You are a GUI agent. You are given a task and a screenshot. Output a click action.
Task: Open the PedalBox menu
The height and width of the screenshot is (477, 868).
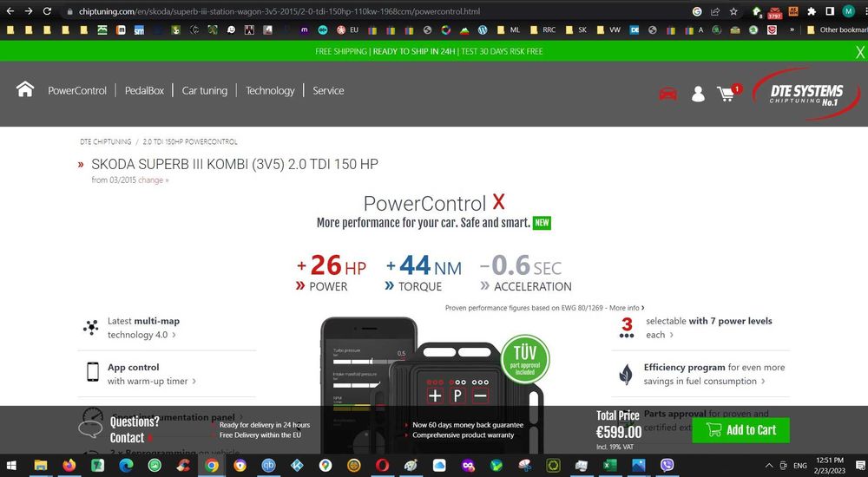pos(144,91)
